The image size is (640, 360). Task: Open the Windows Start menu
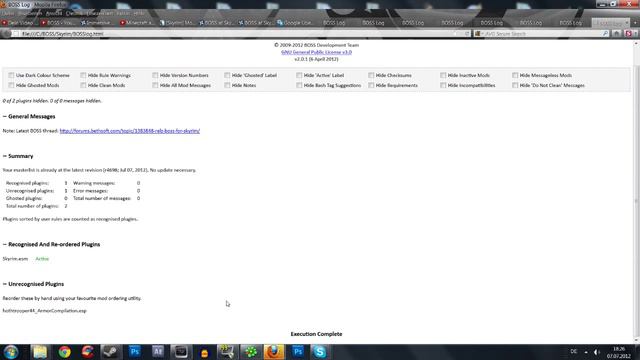[11, 352]
